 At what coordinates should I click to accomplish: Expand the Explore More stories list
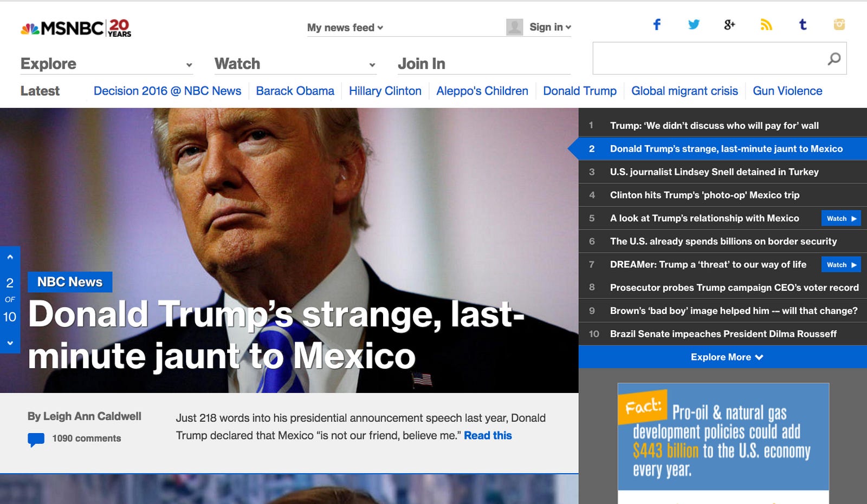pyautogui.click(x=723, y=357)
